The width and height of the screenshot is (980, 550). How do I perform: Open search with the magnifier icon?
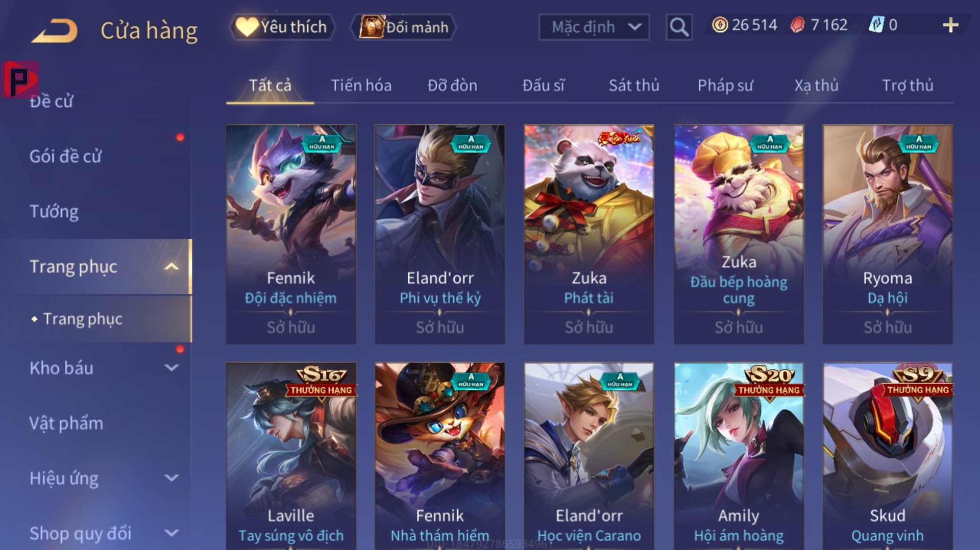click(679, 27)
